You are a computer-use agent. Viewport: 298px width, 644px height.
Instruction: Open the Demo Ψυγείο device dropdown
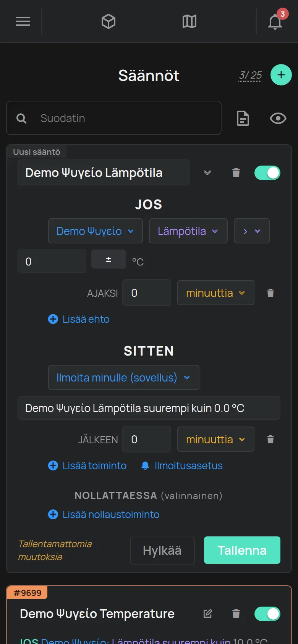coord(96,231)
